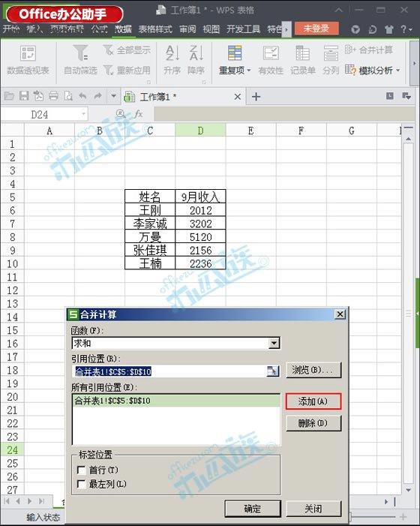
Task: Click the print icon in quick toolbar
Action: pyautogui.click(x=53, y=96)
